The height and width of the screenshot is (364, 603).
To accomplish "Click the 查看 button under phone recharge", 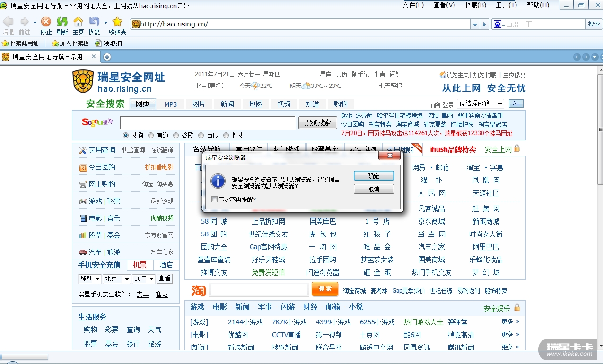I will (x=165, y=278).
